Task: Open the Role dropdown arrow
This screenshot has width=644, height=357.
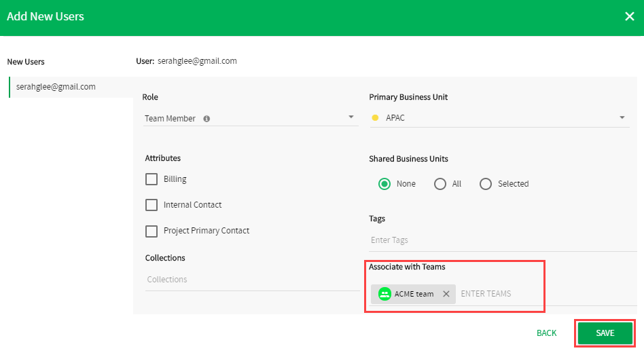Action: tap(351, 117)
